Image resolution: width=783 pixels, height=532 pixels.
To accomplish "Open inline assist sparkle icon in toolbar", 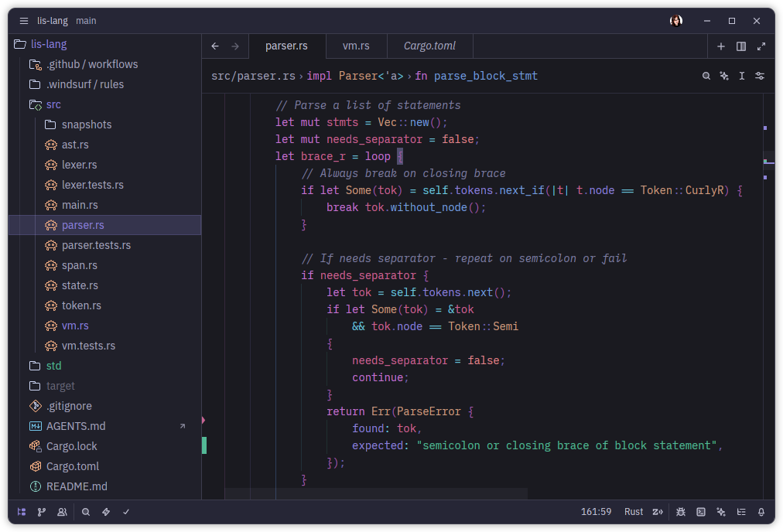I will click(x=724, y=76).
